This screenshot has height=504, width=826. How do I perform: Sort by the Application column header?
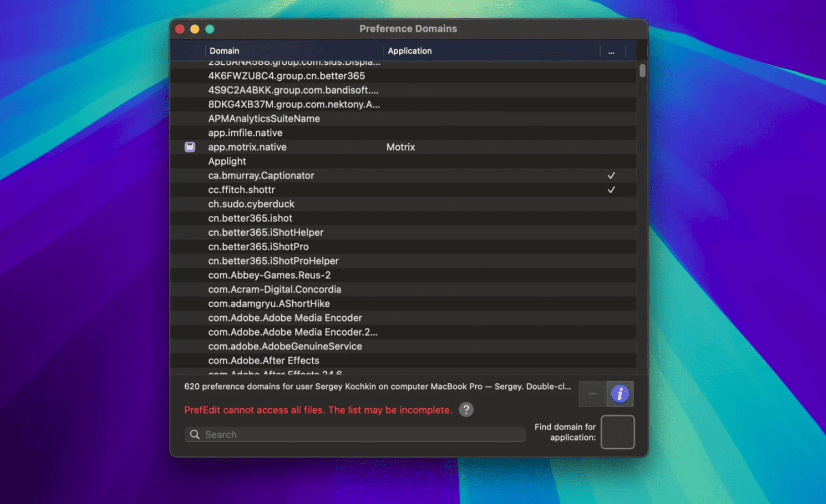(x=492, y=51)
